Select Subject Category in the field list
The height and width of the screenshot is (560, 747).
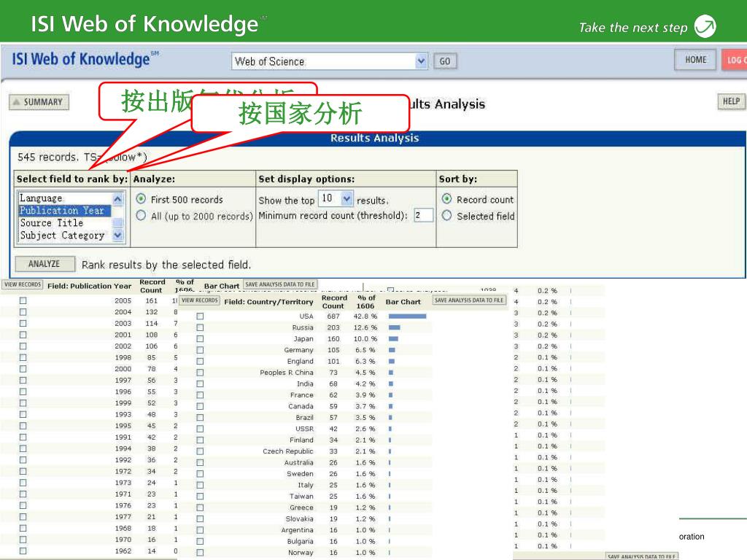tap(64, 235)
